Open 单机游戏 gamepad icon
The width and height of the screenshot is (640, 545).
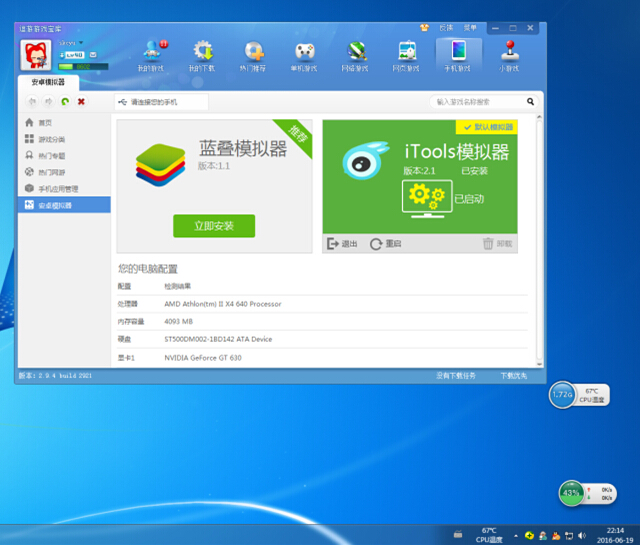(x=304, y=56)
